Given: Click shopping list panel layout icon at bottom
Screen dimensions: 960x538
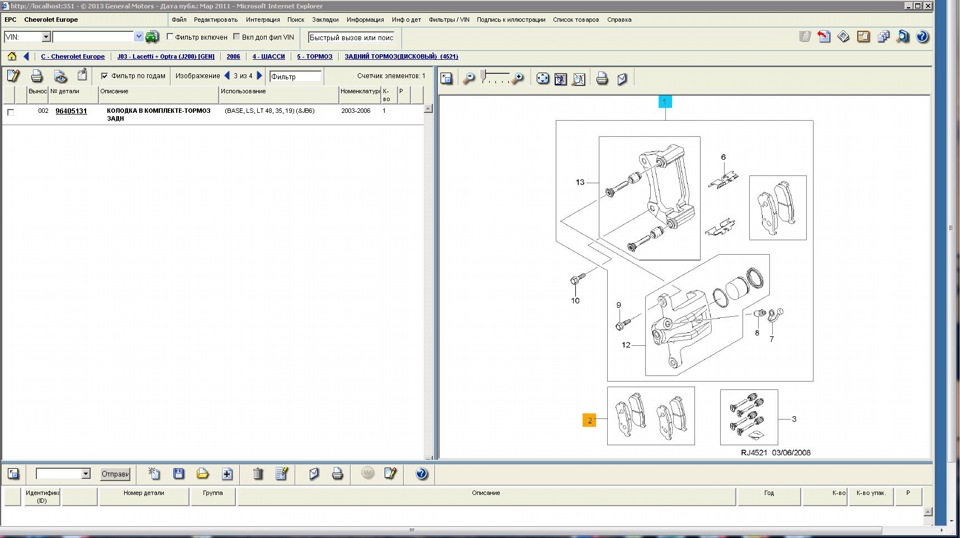Looking at the screenshot, I should tap(13, 474).
